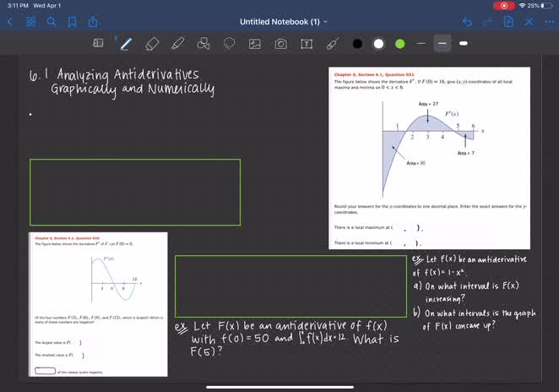The image size is (559, 392).
Task: Select the Pen tool
Action: click(x=126, y=43)
